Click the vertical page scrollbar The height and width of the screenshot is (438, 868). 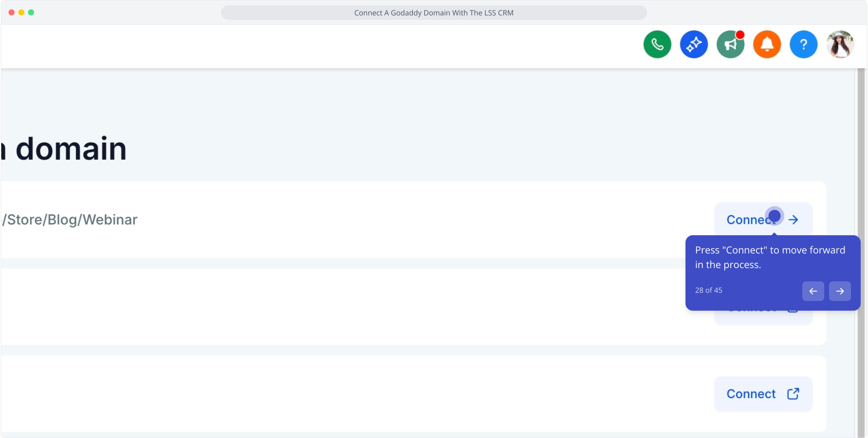pyautogui.click(x=861, y=253)
